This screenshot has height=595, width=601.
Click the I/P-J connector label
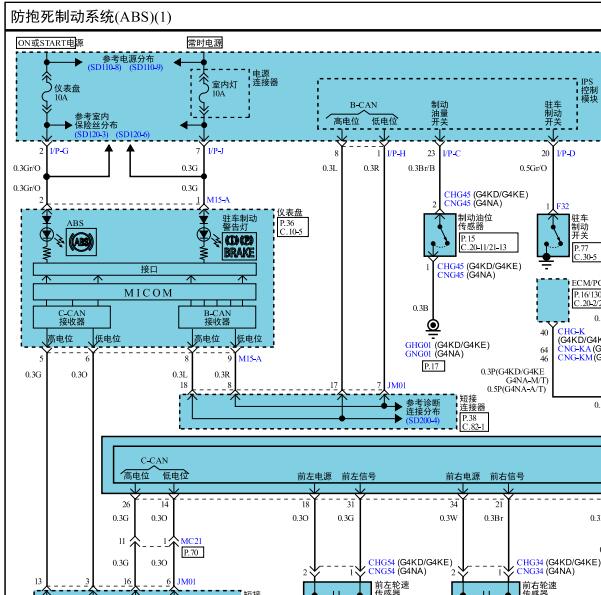coord(215,151)
